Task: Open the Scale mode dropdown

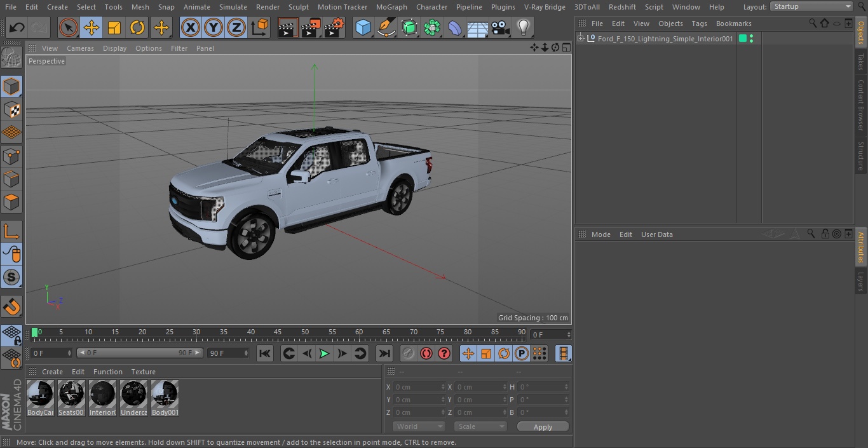Action: coord(480,426)
